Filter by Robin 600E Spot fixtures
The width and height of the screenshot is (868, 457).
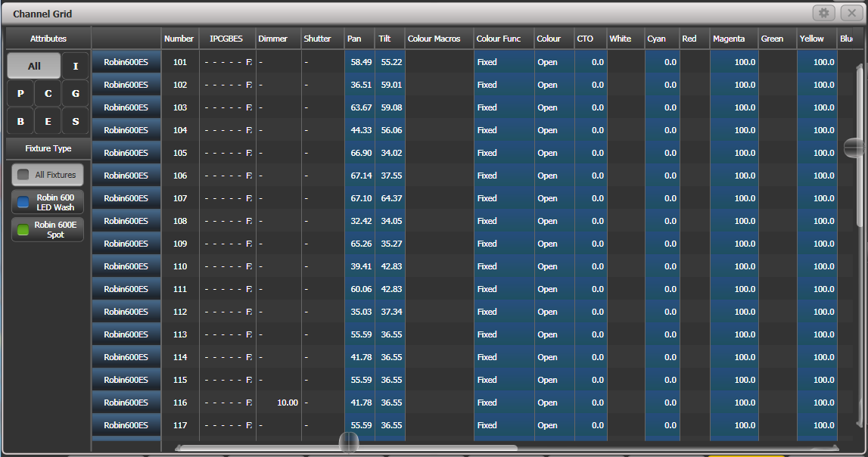click(x=47, y=229)
